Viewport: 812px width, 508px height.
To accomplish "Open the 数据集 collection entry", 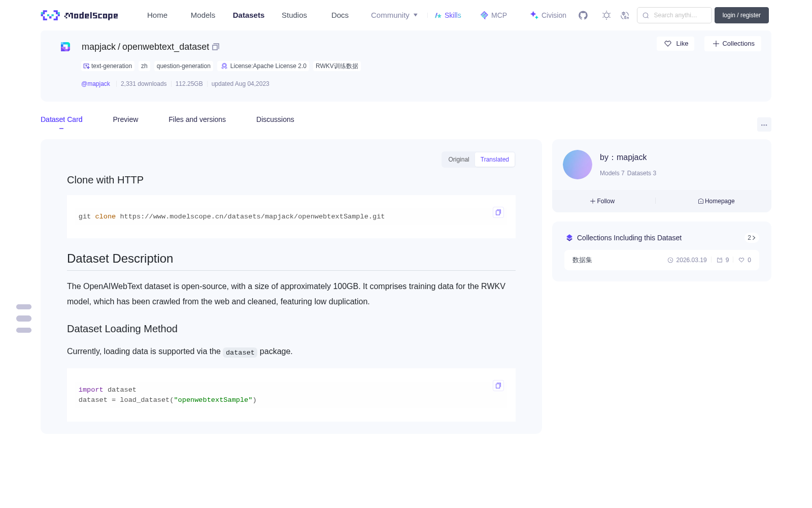I will coord(662,260).
